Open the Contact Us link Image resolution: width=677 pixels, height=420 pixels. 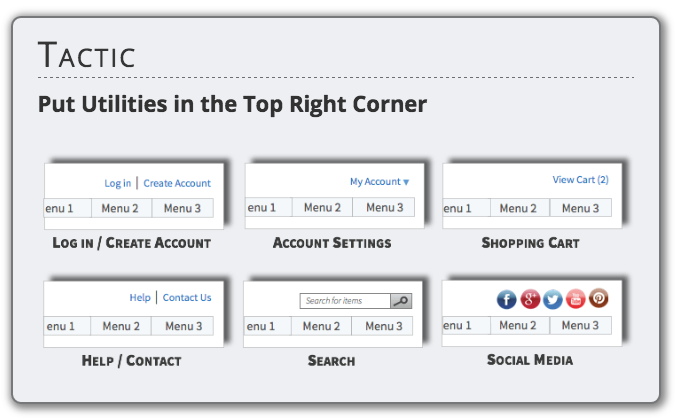tap(187, 298)
